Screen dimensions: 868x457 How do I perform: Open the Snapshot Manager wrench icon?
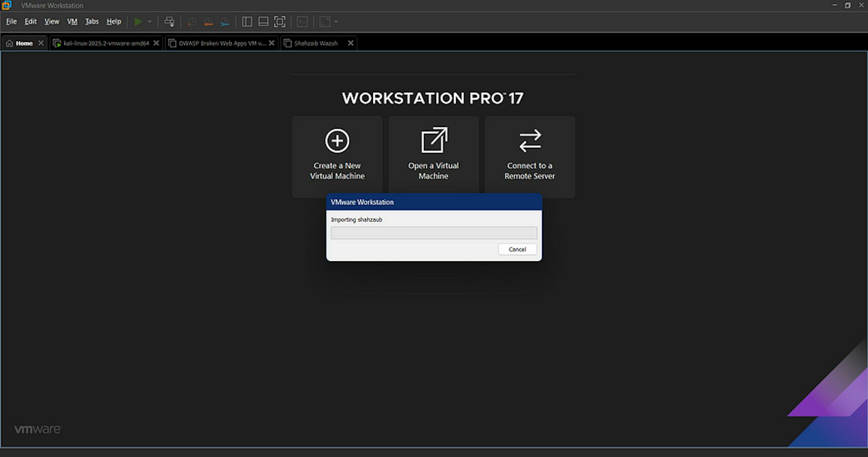(x=225, y=22)
